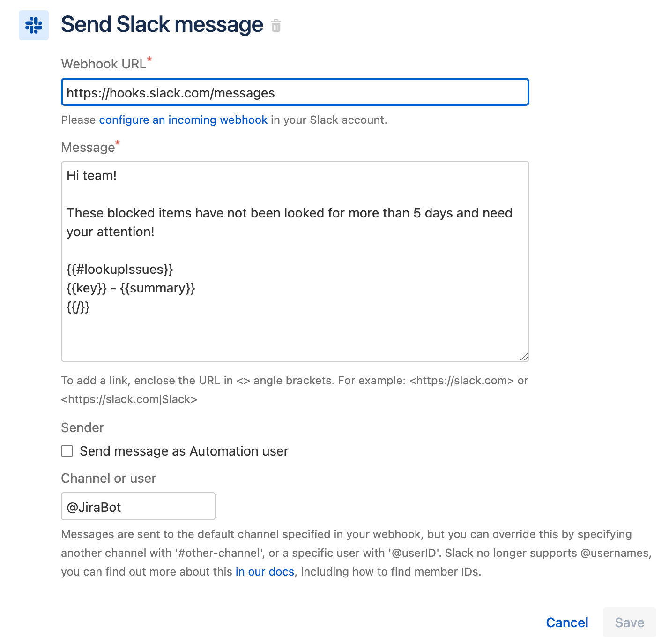Click the Slack logo icon

point(33,26)
